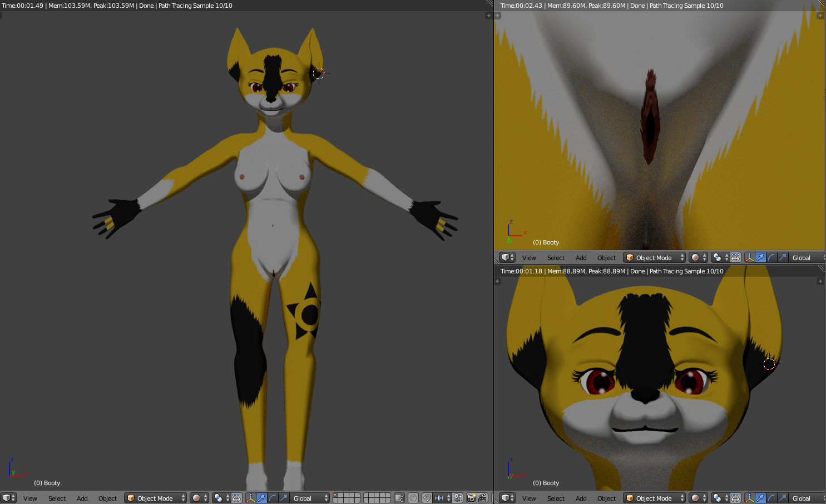Viewport: 826px width, 504px height.
Task: Select the rotate manipulator arc in left viewport
Action: pos(273,498)
